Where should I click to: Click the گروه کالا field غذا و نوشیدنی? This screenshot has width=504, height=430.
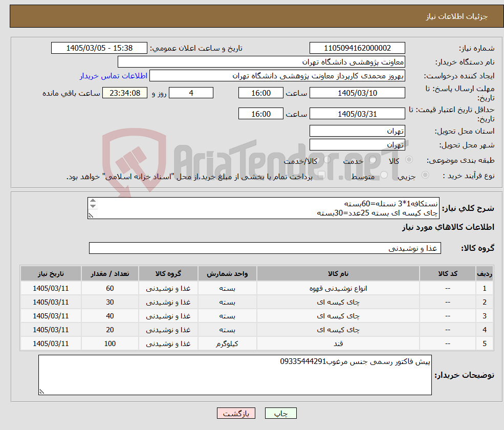265,248
